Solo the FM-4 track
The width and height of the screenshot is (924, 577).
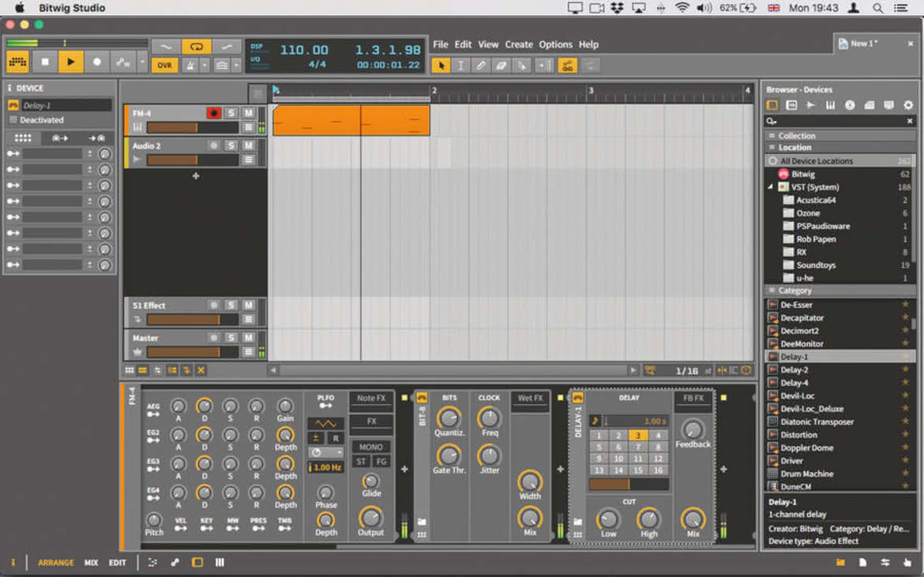pyautogui.click(x=231, y=112)
